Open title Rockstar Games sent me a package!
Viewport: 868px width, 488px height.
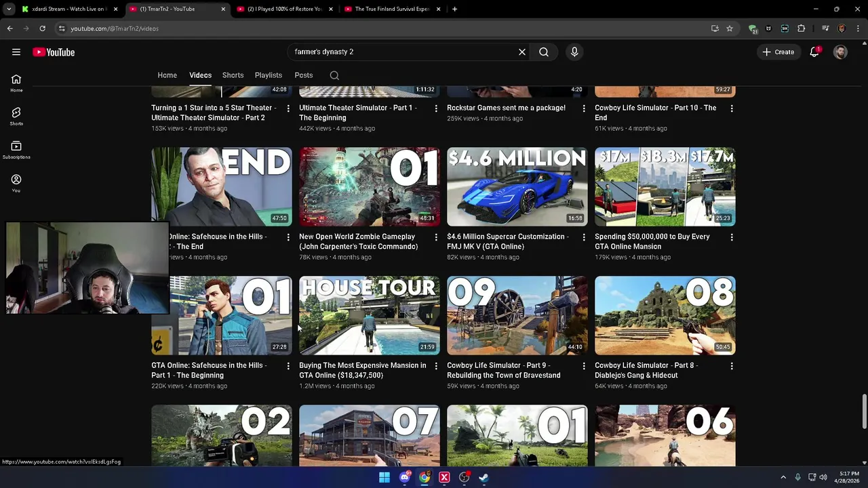tap(506, 108)
